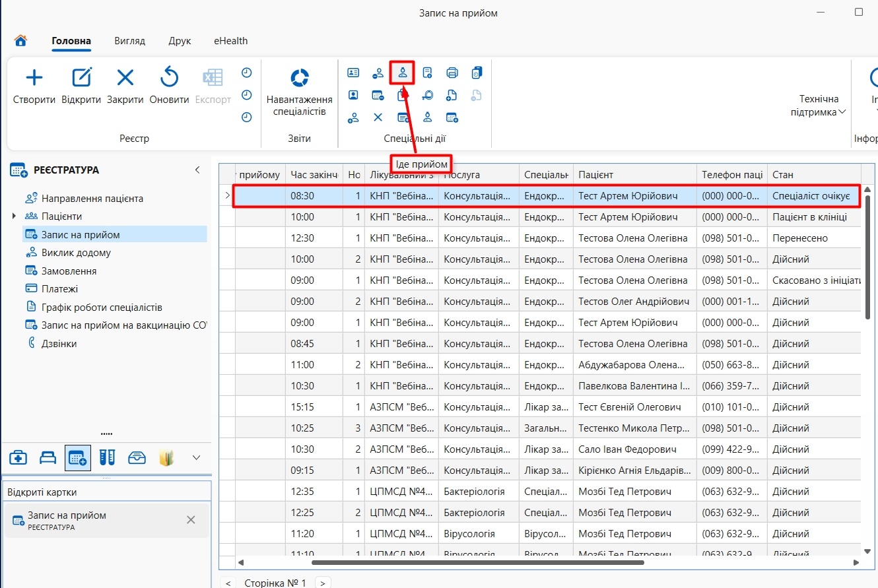Expand more modules chevron in bottom bar
The width and height of the screenshot is (878, 588).
coord(196,457)
